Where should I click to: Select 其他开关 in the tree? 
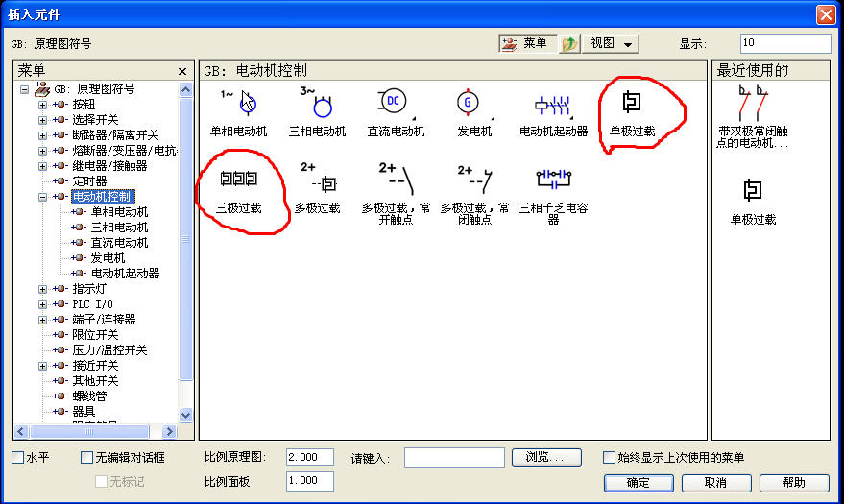pyautogui.click(x=95, y=381)
